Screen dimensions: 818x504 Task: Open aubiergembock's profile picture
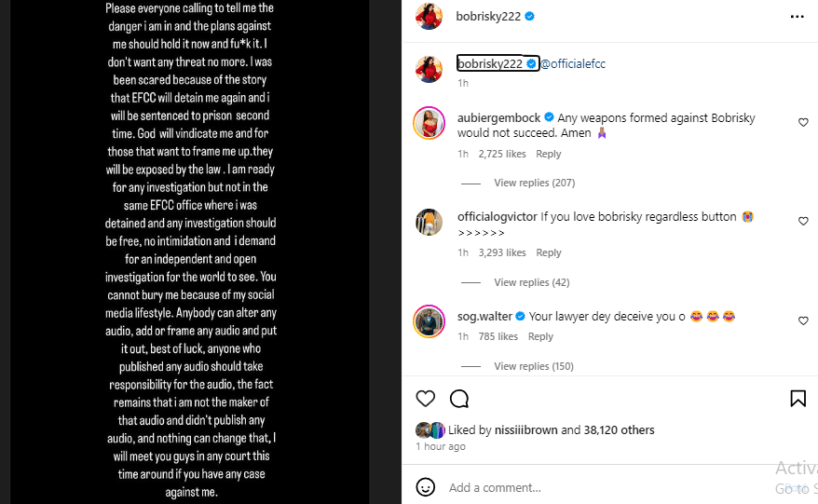coord(429,122)
